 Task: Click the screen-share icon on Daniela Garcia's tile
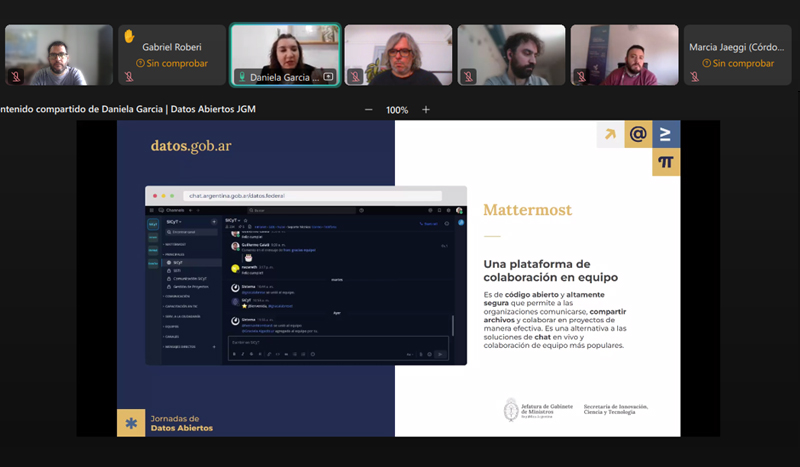pyautogui.click(x=329, y=77)
